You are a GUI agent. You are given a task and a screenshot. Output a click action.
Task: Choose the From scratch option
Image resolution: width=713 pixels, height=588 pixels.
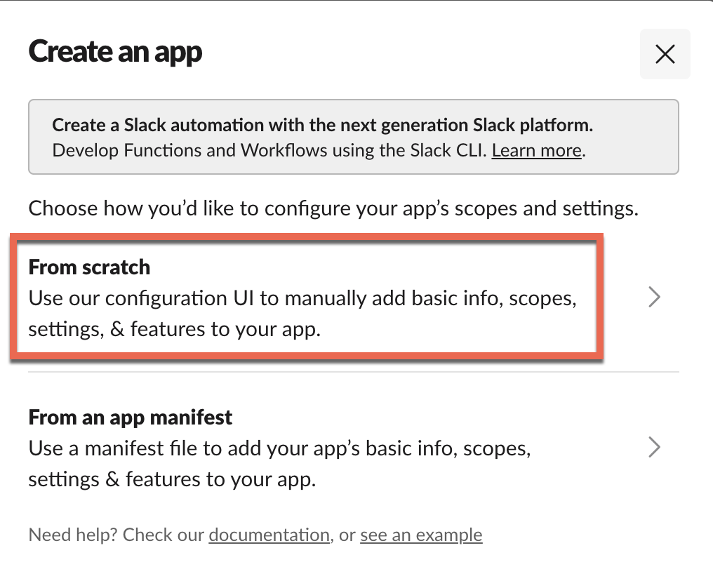353,298
